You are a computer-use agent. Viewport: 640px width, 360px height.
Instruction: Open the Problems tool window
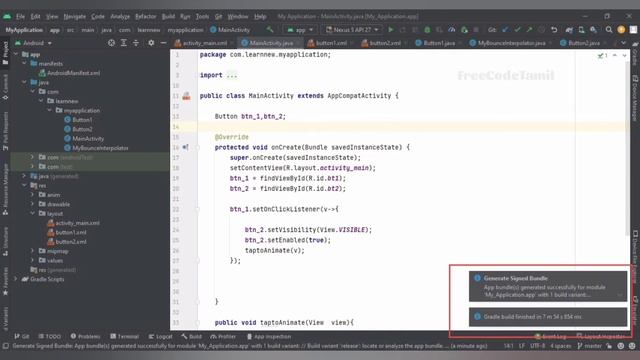point(85,337)
